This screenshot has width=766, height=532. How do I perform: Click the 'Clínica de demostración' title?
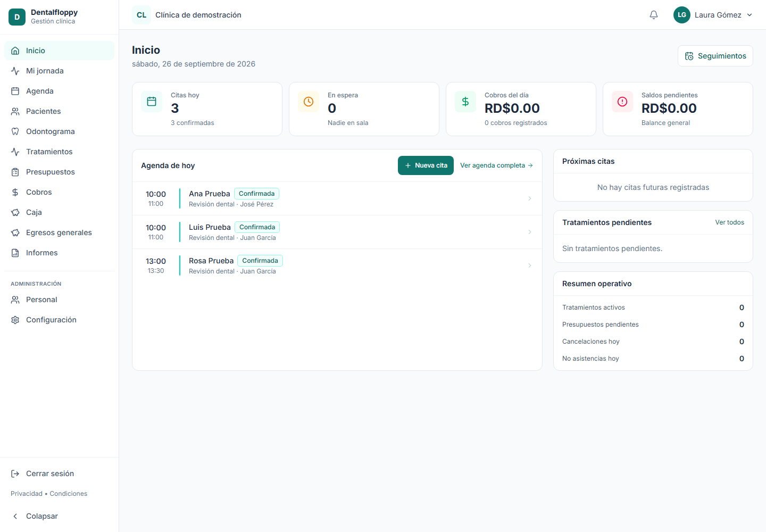tap(198, 15)
